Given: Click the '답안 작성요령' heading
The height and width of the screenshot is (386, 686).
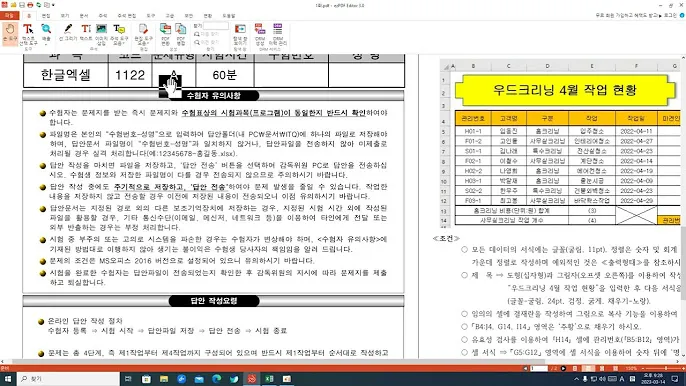Looking at the screenshot, I should 214,301.
